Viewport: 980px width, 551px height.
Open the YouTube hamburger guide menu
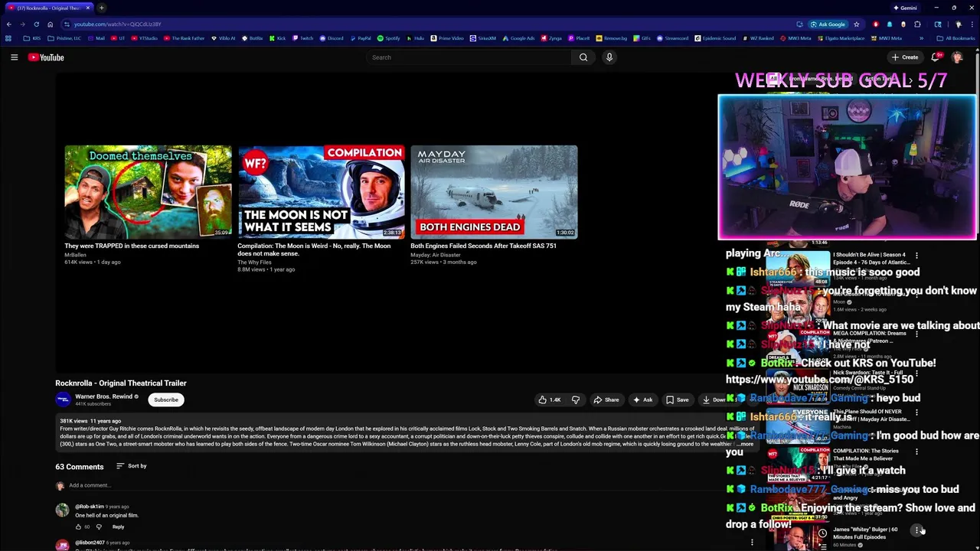[14, 57]
